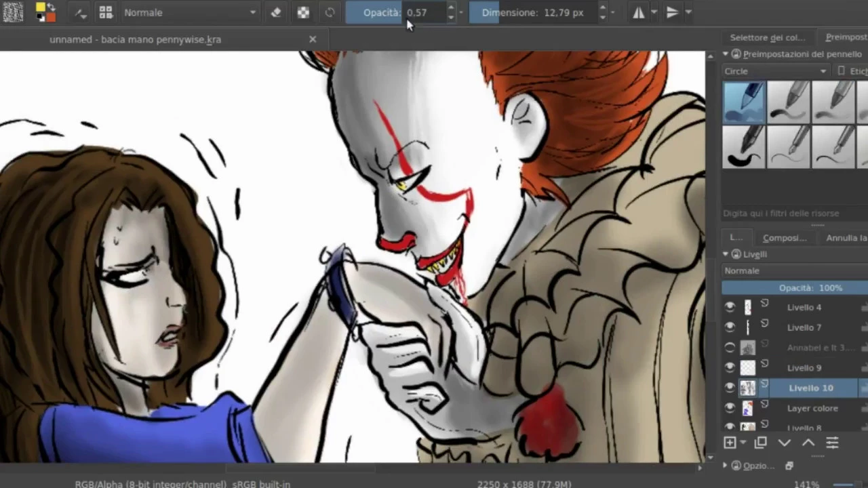Click the yellow foreground color swatch

coord(41,7)
